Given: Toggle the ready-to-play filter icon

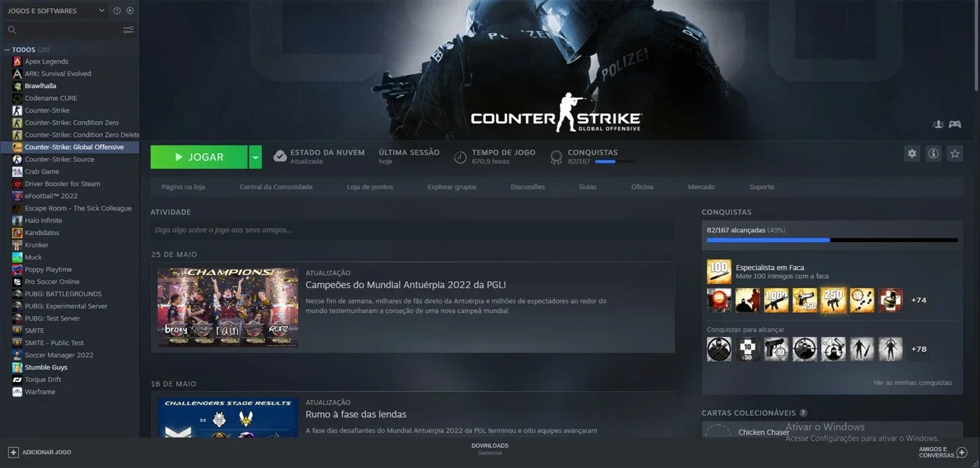Looking at the screenshot, I should pyautogui.click(x=130, y=10).
